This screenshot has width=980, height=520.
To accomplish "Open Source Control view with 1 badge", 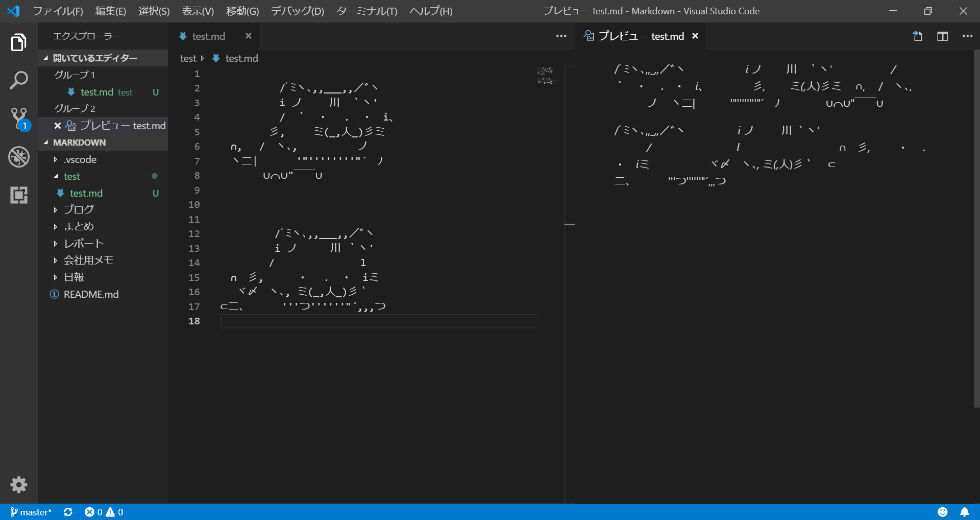I will tap(19, 119).
